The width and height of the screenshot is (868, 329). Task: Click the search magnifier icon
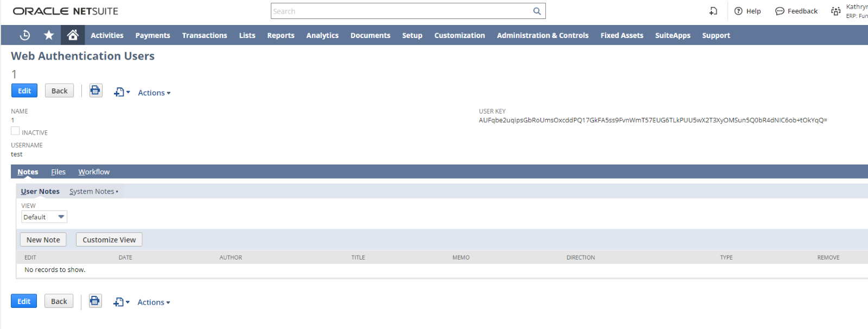click(x=537, y=11)
